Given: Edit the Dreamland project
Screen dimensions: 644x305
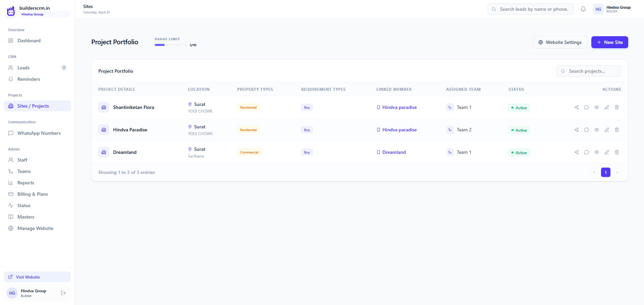Looking at the screenshot, I should point(607,152).
